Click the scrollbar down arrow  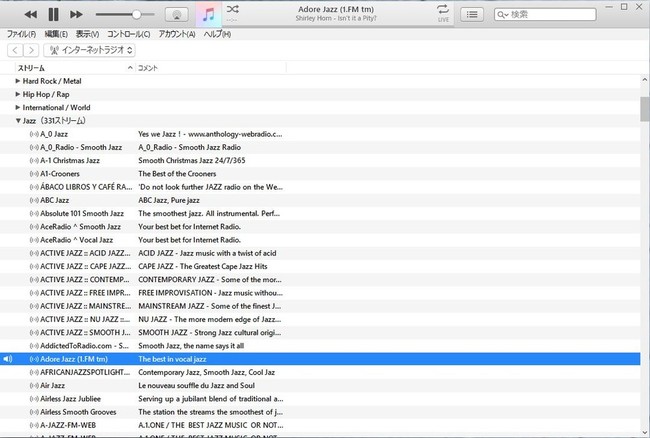645,432
